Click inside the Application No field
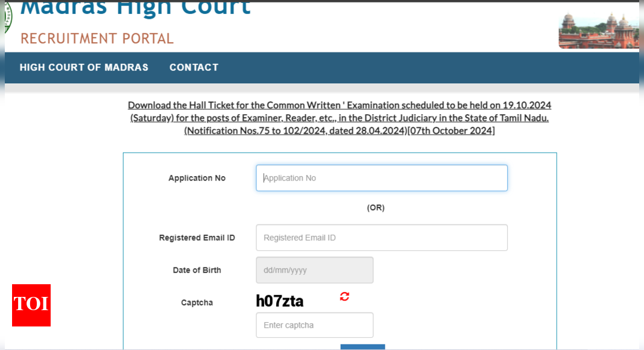The width and height of the screenshot is (644, 350). click(381, 177)
